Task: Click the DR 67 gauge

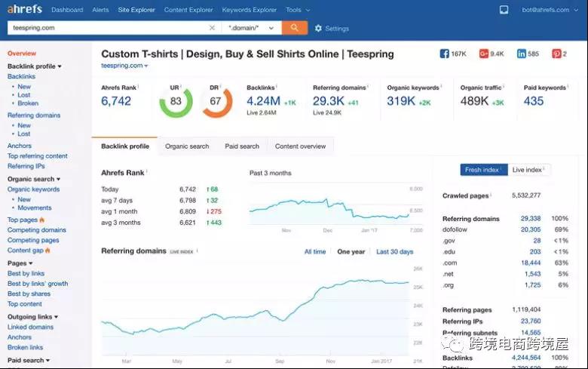Action: click(x=217, y=101)
